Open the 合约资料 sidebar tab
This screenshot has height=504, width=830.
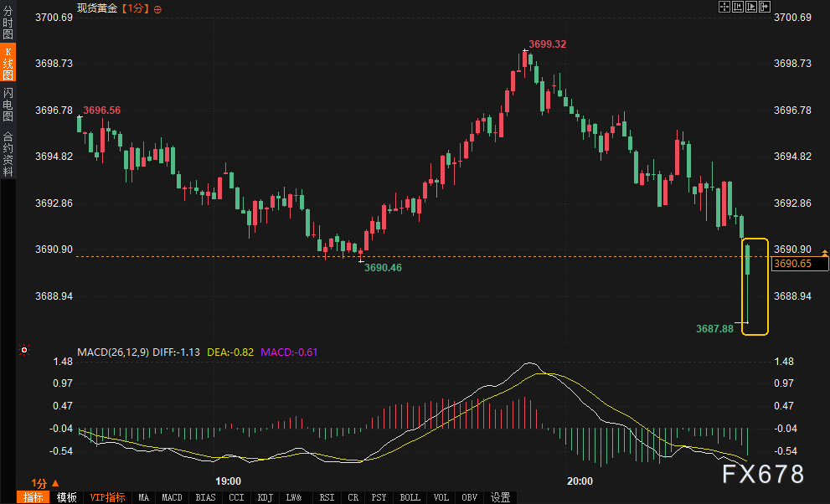pyautogui.click(x=8, y=153)
